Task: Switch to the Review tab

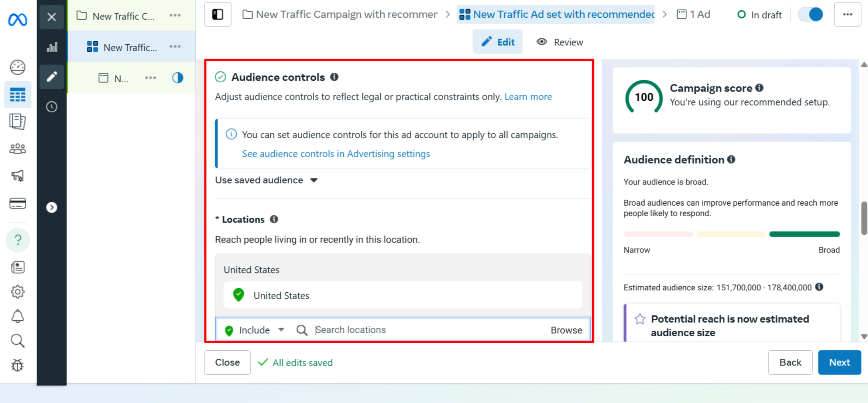Action: [x=560, y=42]
